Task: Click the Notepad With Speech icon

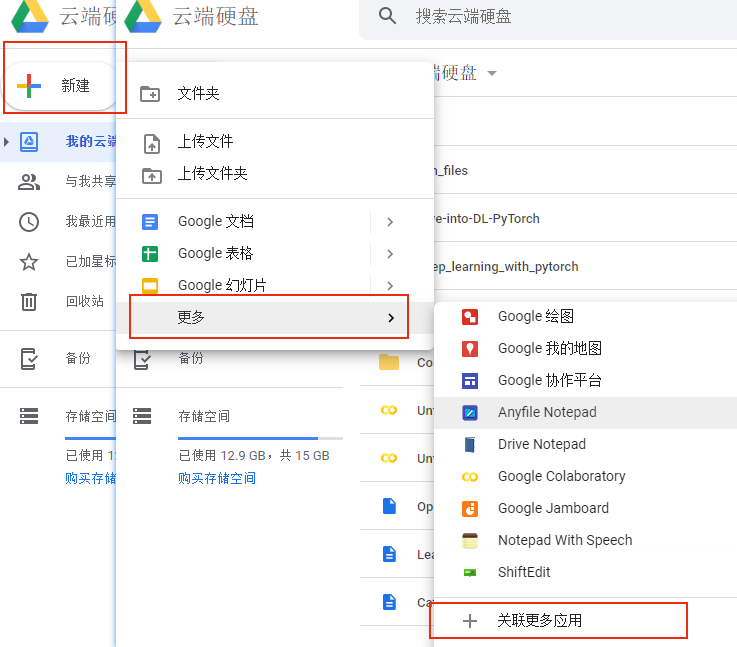Action: tap(470, 540)
